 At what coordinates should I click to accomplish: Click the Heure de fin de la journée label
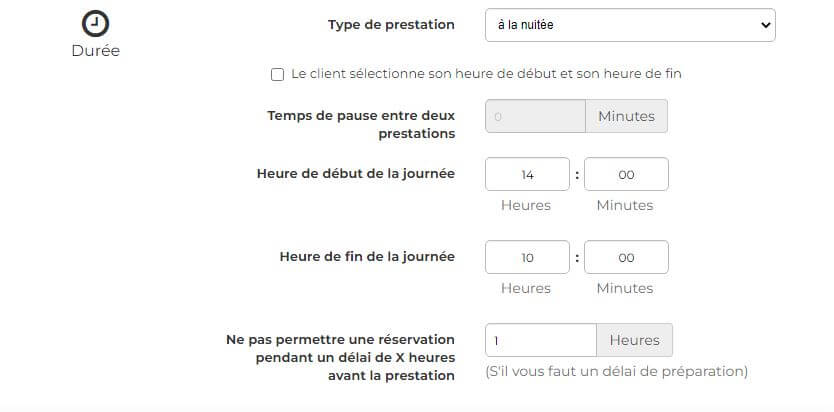coord(367,257)
